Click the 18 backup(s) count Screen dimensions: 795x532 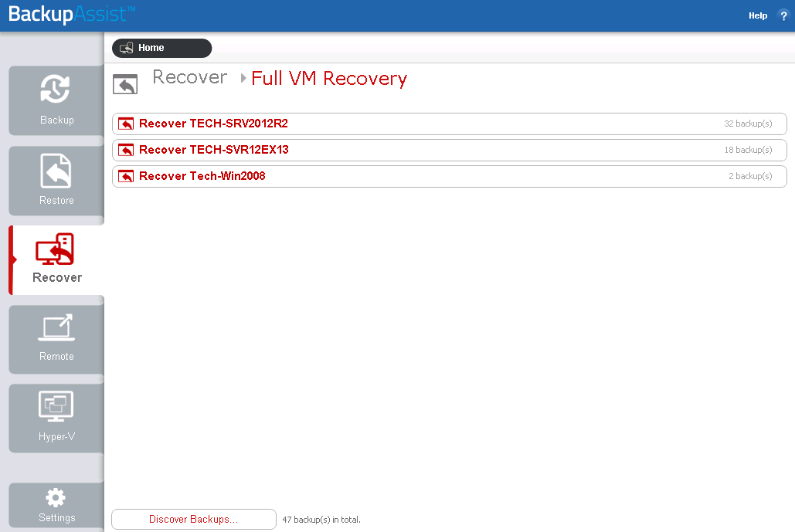748,150
